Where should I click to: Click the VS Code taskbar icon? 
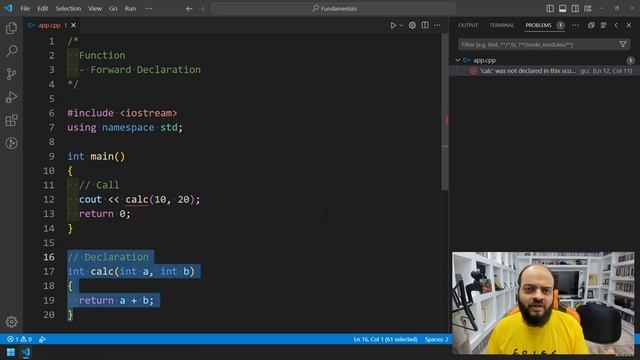[26, 352]
